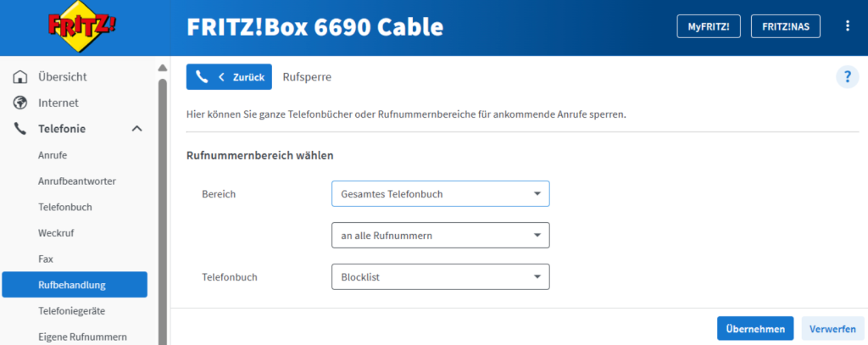Open MyFRITZ! from the header
Viewport: 868px width, 345px height.
(709, 26)
